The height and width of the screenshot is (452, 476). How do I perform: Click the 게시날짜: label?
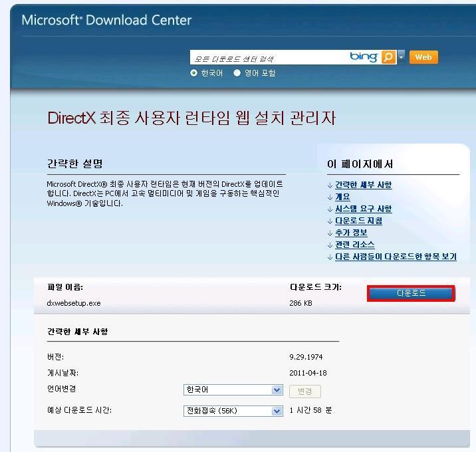pos(63,373)
